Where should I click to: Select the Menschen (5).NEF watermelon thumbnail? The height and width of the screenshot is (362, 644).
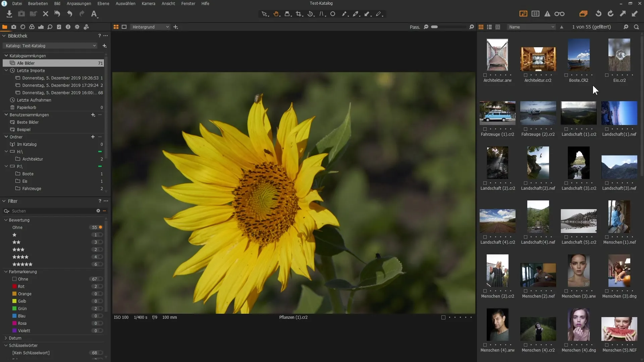point(619,329)
